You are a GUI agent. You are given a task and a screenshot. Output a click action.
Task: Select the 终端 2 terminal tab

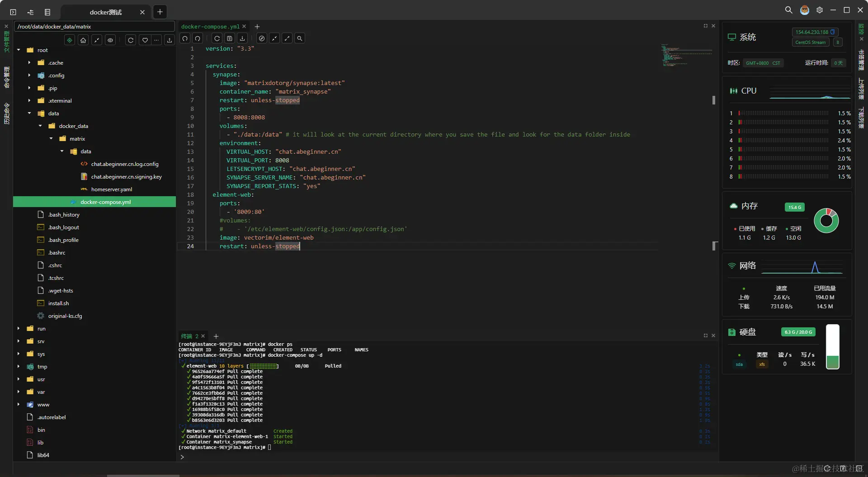point(189,336)
